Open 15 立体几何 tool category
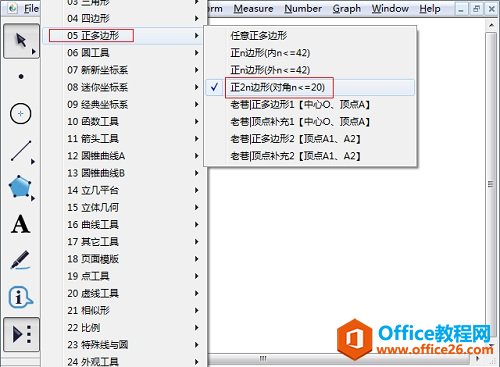The width and height of the screenshot is (500, 367). coord(124,208)
